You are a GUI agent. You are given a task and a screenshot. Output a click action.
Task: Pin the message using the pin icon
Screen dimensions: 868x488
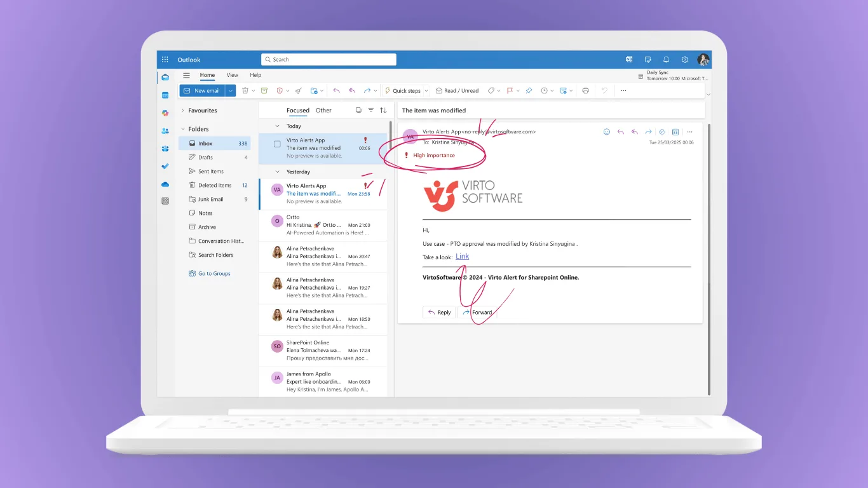point(529,91)
